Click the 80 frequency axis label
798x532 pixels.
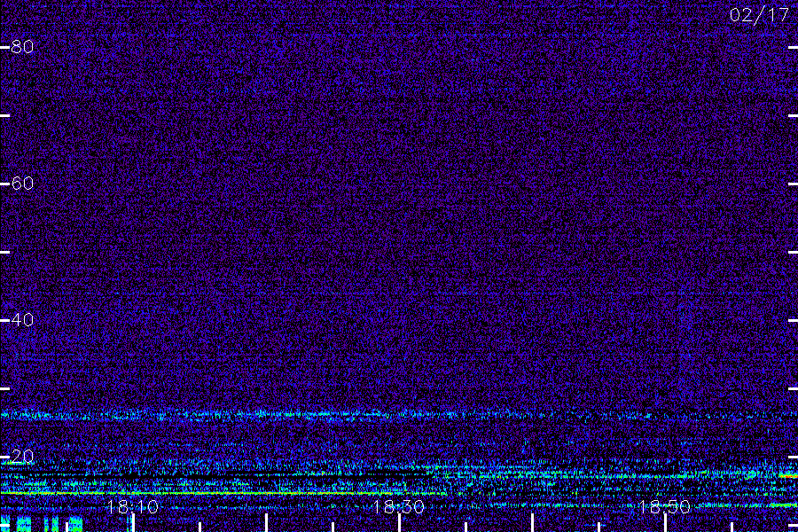(22, 47)
